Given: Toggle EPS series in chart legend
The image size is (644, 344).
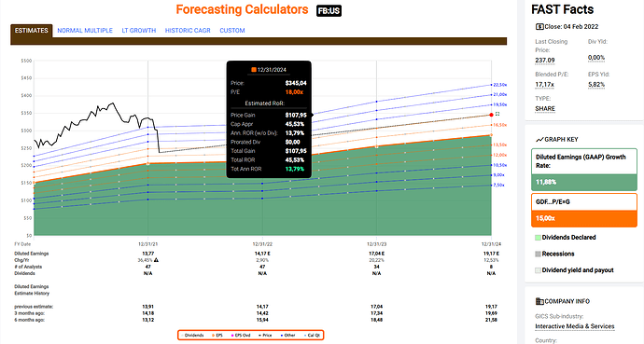Looking at the screenshot, I should click(217, 336).
